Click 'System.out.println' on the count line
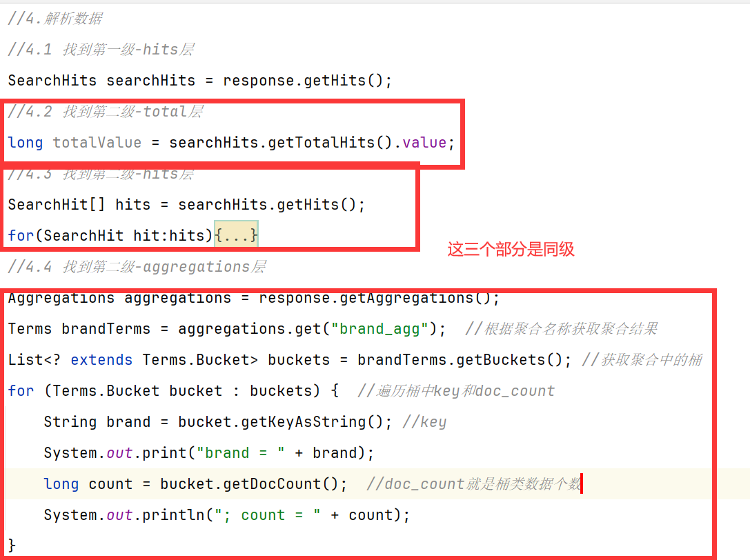 pyautogui.click(x=124, y=515)
